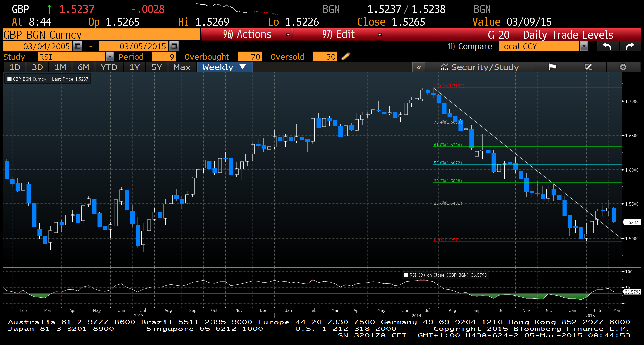Select the 1Y time range tab

pos(134,67)
